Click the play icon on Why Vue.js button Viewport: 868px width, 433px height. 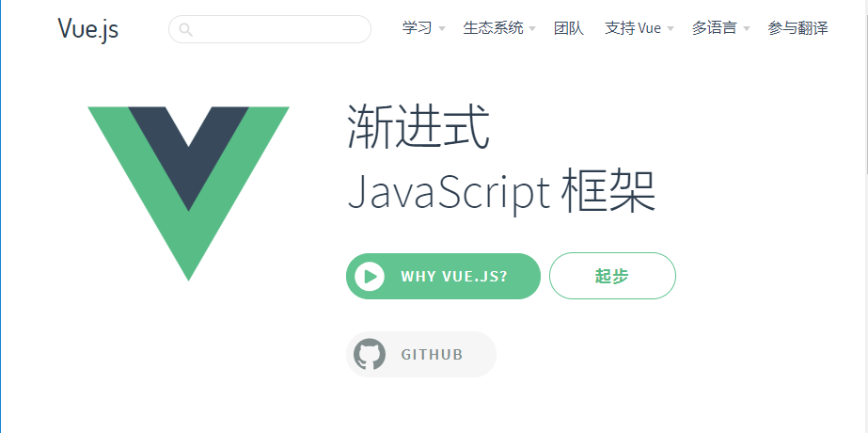[370, 276]
